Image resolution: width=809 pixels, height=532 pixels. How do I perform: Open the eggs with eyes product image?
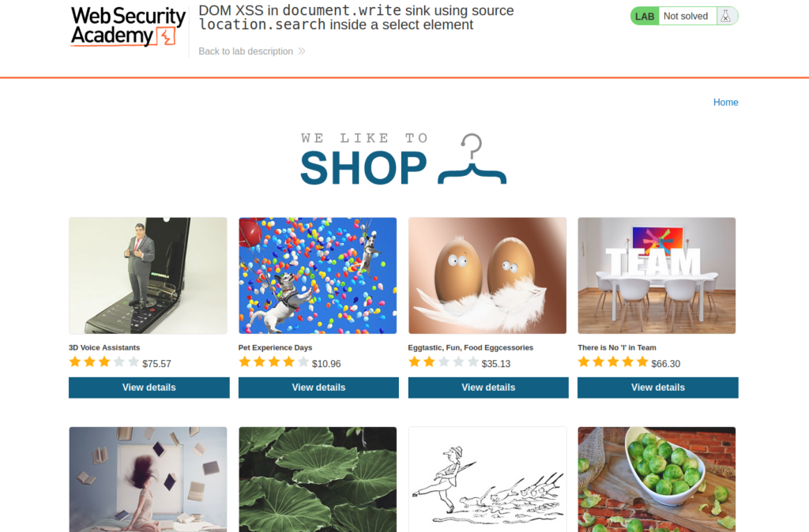coord(487,275)
